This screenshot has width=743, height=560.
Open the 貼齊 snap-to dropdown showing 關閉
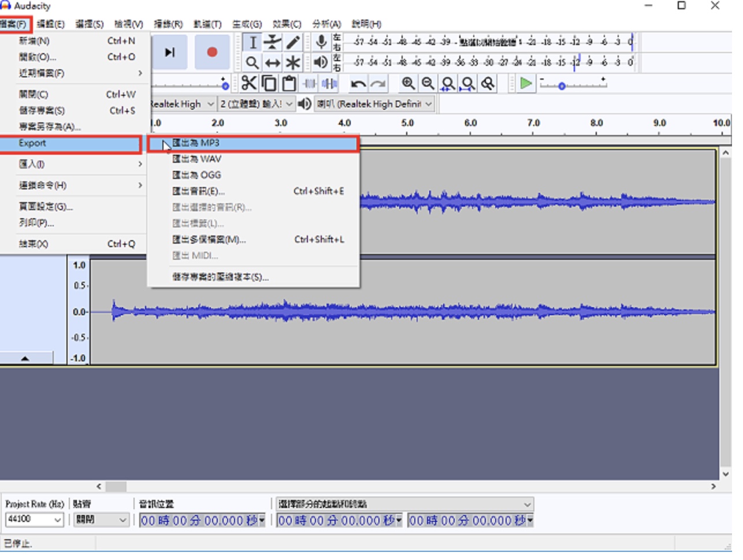click(x=101, y=520)
